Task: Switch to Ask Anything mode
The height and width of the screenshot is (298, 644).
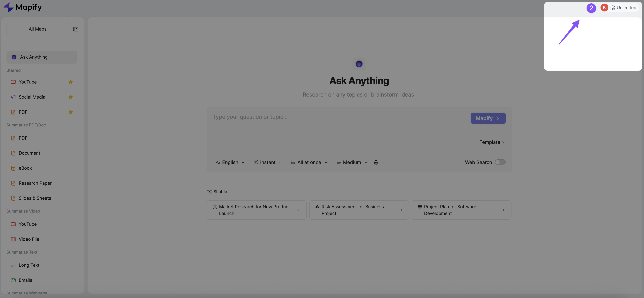Action: 34,57
